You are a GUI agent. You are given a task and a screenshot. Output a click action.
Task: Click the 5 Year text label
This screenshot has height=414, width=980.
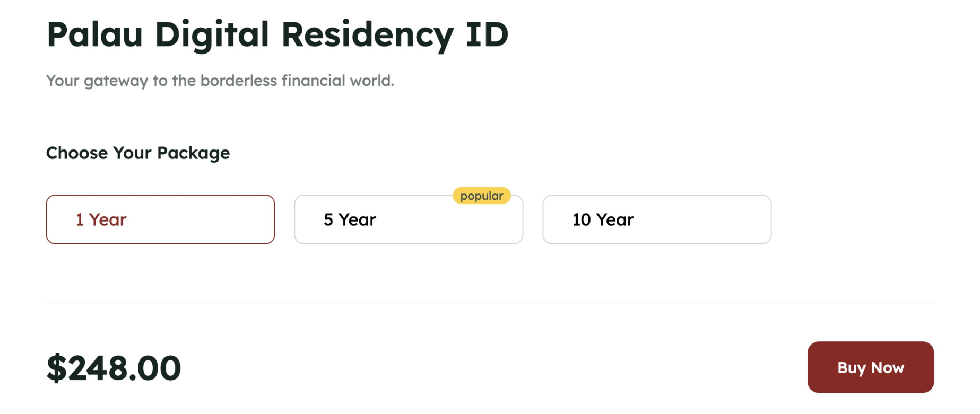coord(350,219)
